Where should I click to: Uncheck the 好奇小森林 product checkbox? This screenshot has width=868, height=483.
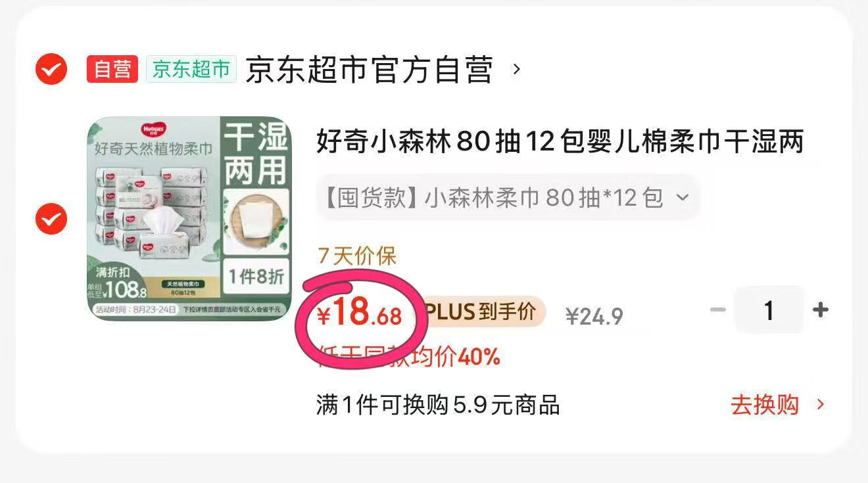click(x=51, y=219)
